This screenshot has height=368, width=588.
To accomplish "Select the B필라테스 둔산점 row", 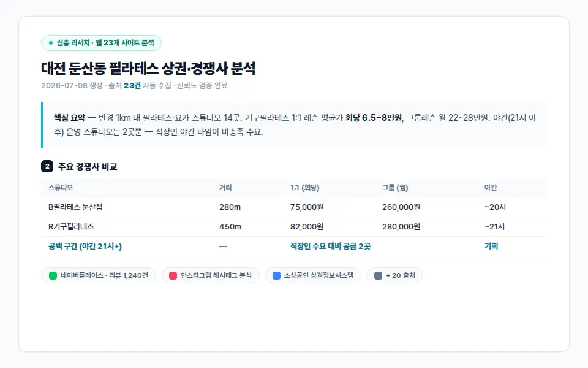I will [x=294, y=207].
